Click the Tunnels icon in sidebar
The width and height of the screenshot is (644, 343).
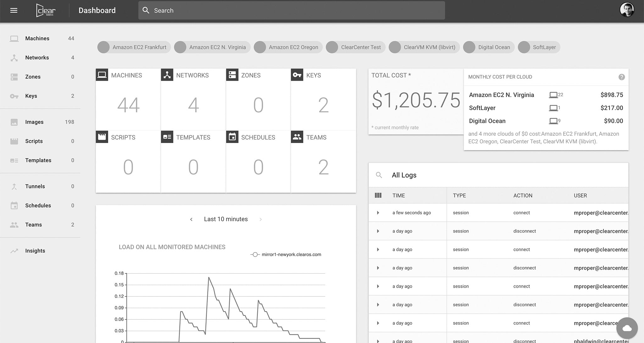tap(14, 186)
